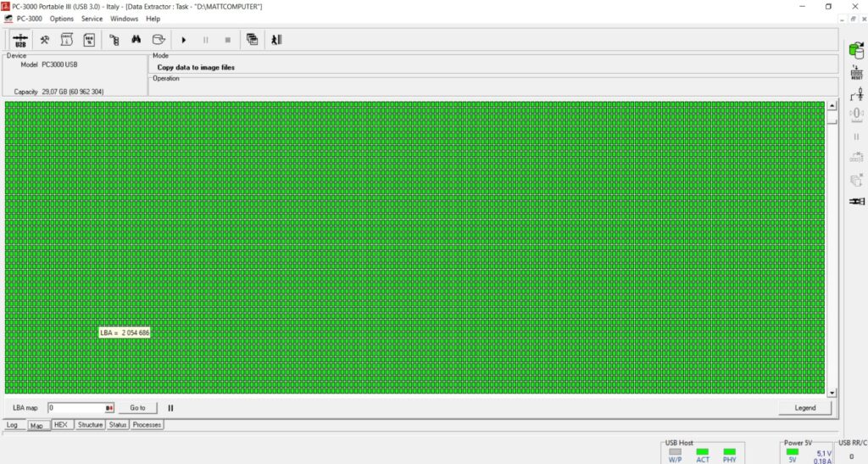
Task: Click the cascaded windows toolbar icon
Action: click(253, 39)
